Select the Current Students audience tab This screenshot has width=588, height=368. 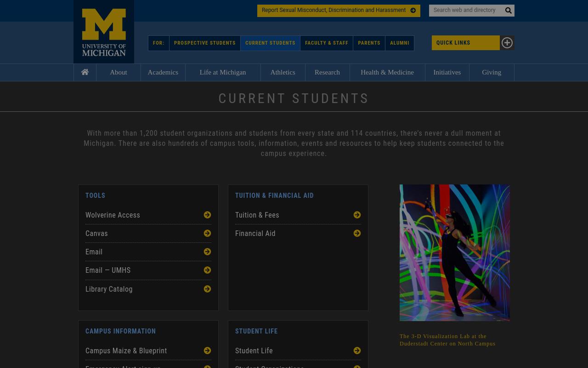coord(270,43)
